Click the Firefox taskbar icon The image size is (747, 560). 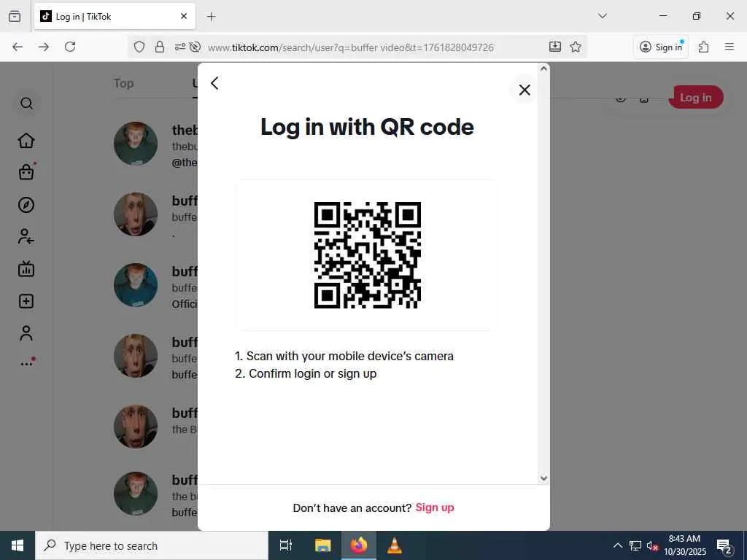click(359, 545)
